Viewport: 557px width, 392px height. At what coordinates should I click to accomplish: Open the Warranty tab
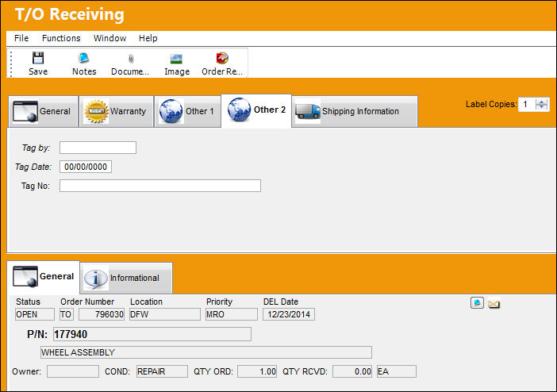(x=116, y=111)
